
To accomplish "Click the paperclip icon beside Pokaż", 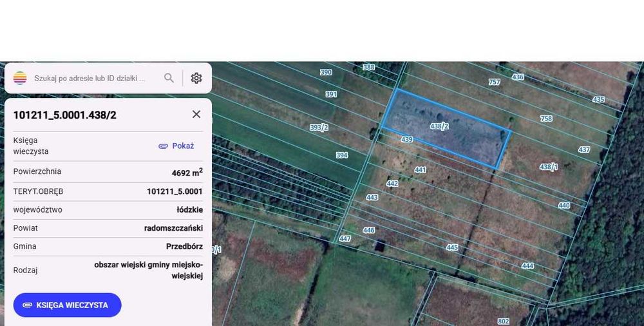I will [163, 146].
